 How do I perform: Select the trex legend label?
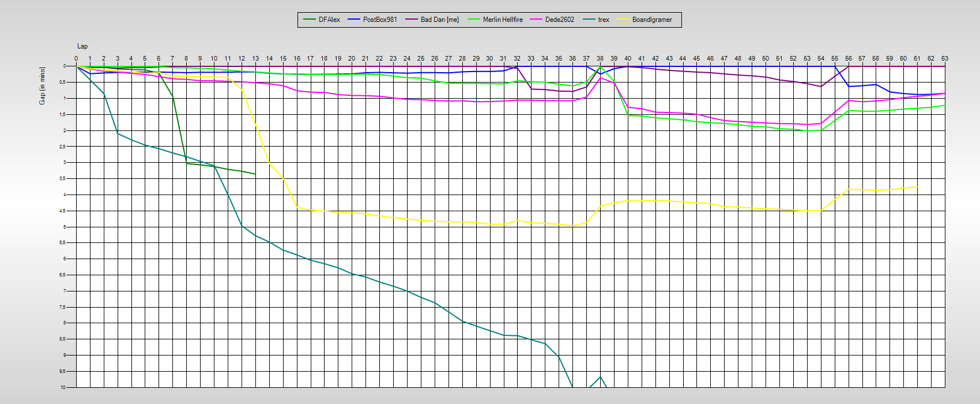(x=604, y=20)
